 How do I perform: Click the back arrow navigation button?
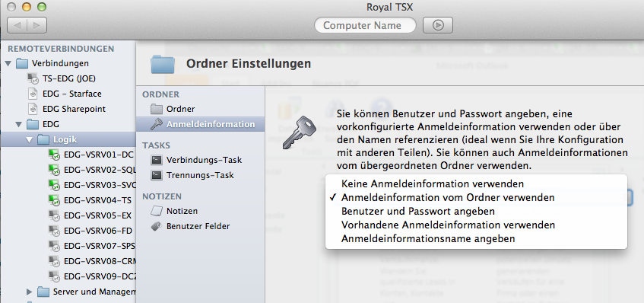tap(17, 25)
